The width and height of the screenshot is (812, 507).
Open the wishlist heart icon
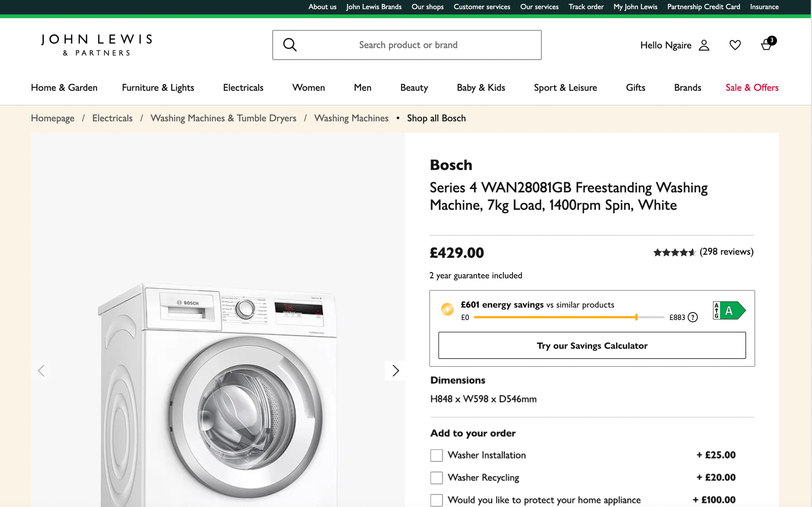735,45
